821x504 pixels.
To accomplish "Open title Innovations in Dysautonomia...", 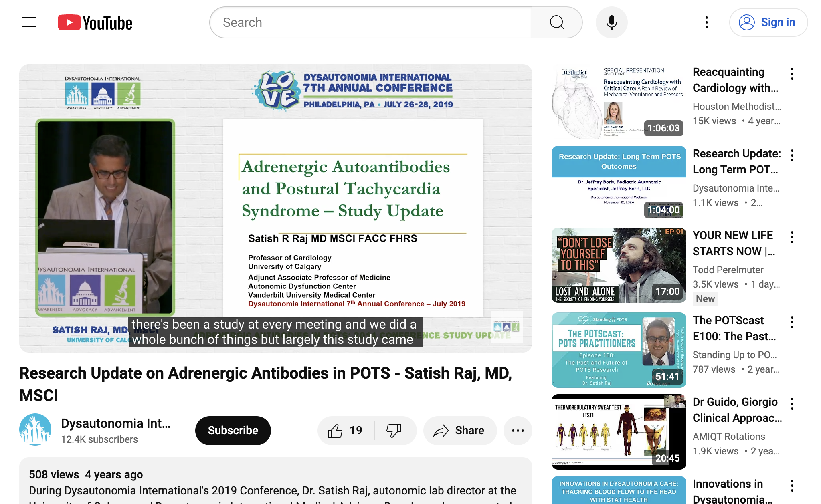I will click(x=733, y=492).
